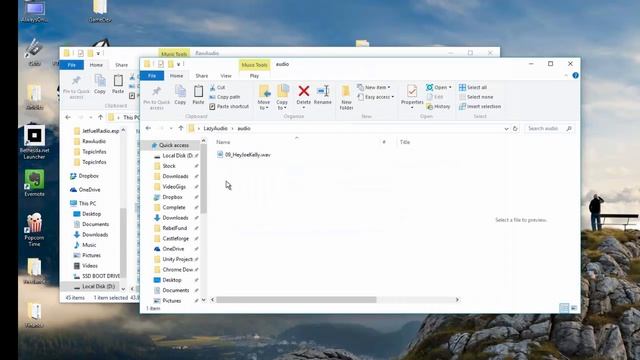This screenshot has width=640, height=360.
Task: Click the Up arrow in audio window
Action: (x=181, y=128)
